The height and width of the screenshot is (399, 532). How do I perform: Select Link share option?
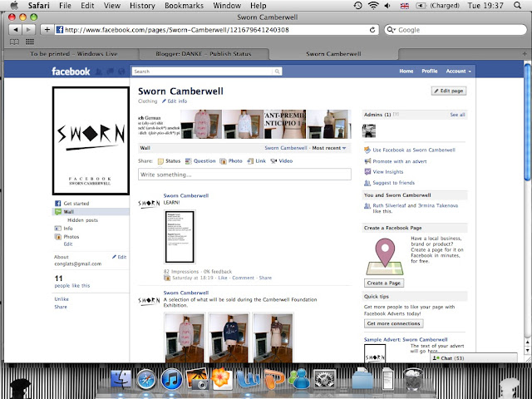257,161
